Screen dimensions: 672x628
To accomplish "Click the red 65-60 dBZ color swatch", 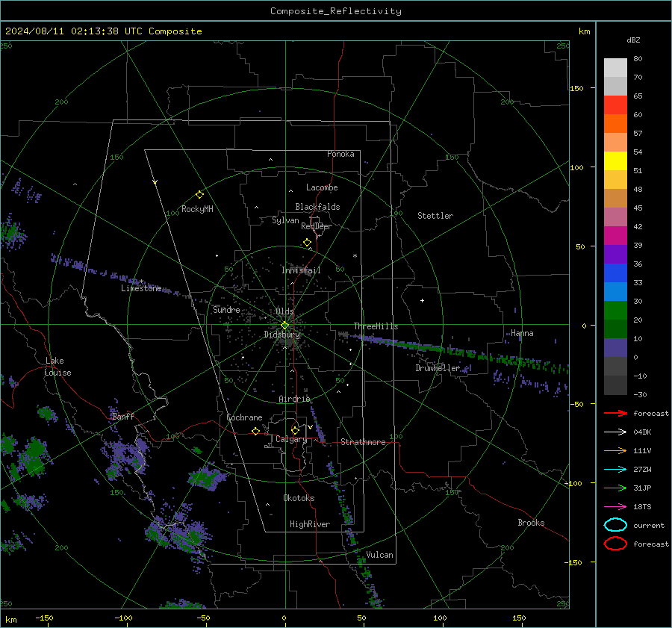I will [615, 105].
